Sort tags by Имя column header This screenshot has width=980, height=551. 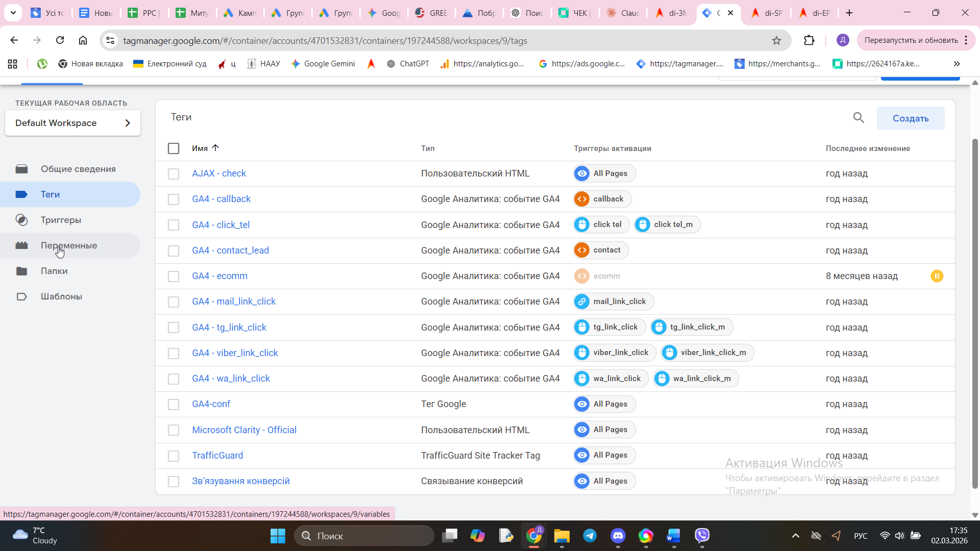coord(200,148)
